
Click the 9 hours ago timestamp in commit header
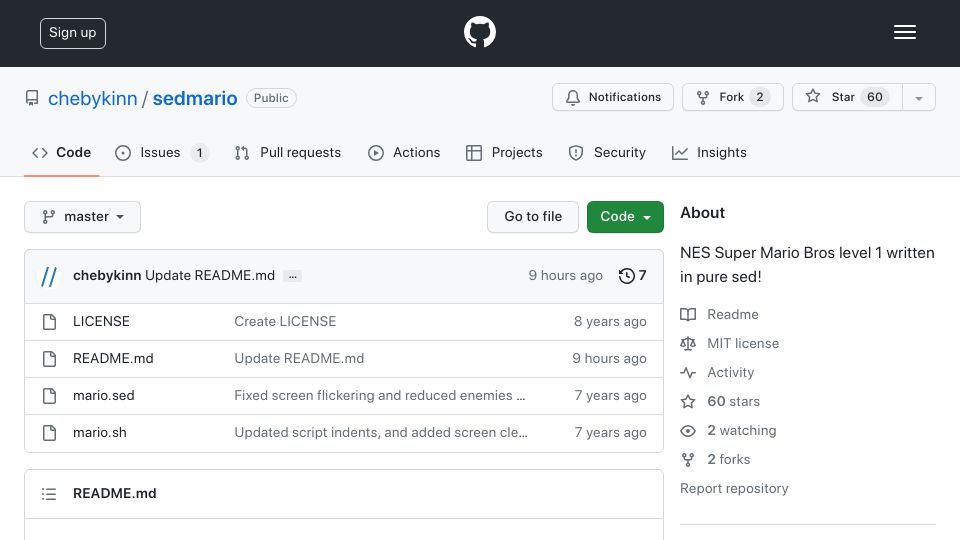click(x=566, y=276)
